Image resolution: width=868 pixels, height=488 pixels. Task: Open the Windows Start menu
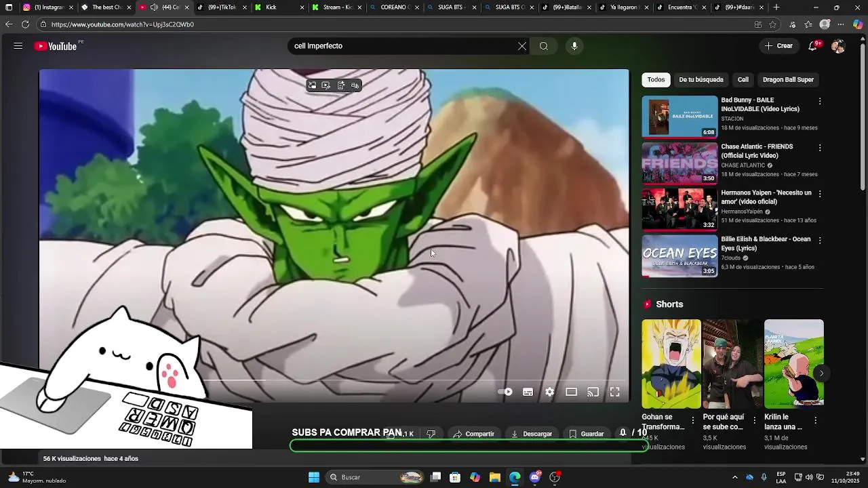(x=314, y=477)
